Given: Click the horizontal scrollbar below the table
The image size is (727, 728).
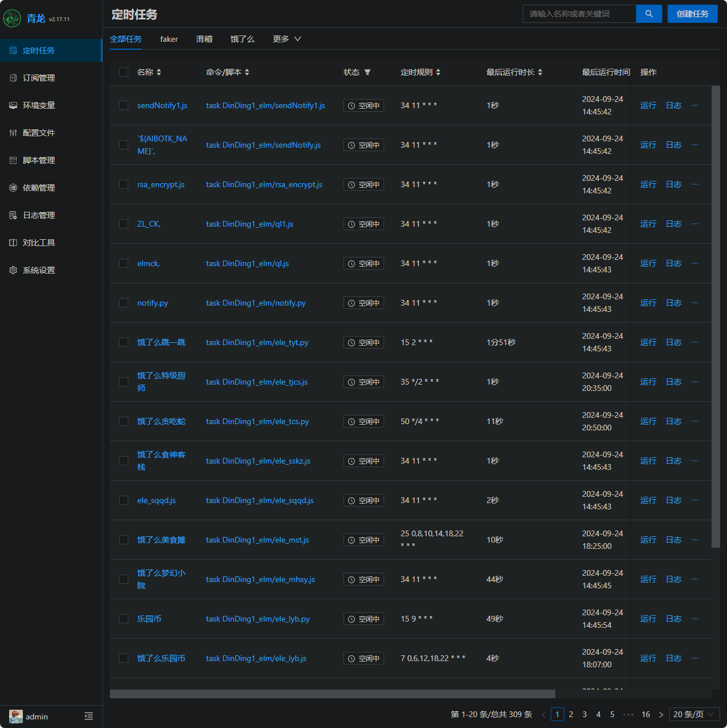Looking at the screenshot, I should point(332,694).
